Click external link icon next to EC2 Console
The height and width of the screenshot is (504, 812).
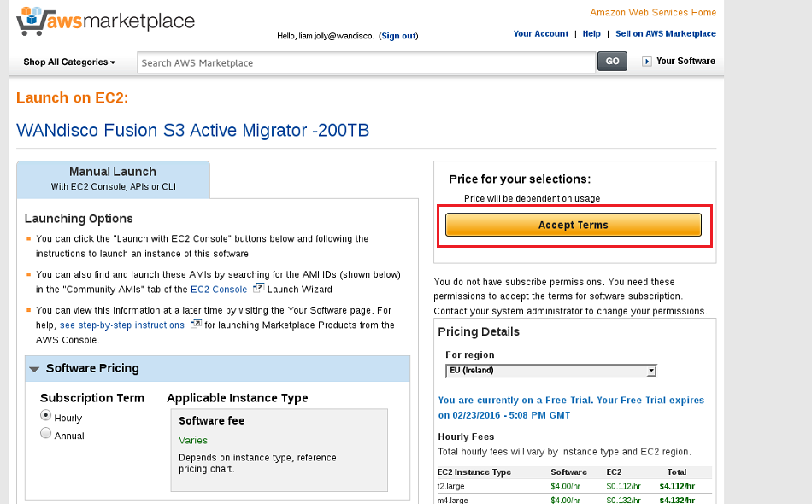click(258, 288)
